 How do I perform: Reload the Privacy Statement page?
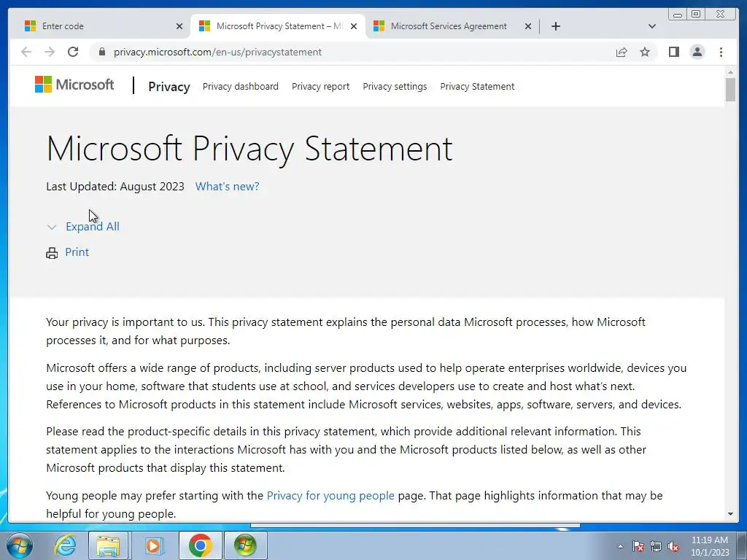(x=73, y=52)
